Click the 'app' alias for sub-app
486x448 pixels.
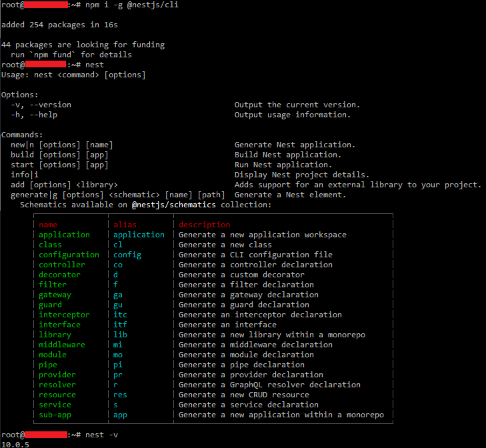[120, 415]
